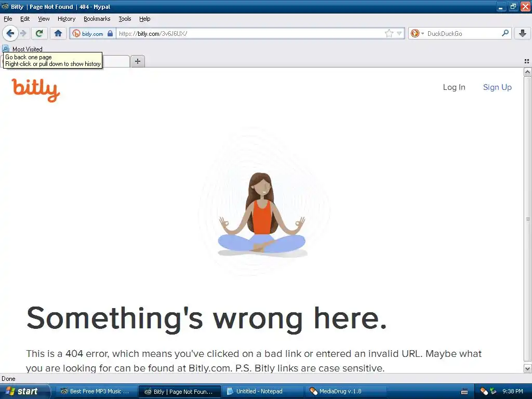
Task: Open the Help menu
Action: pos(145,19)
